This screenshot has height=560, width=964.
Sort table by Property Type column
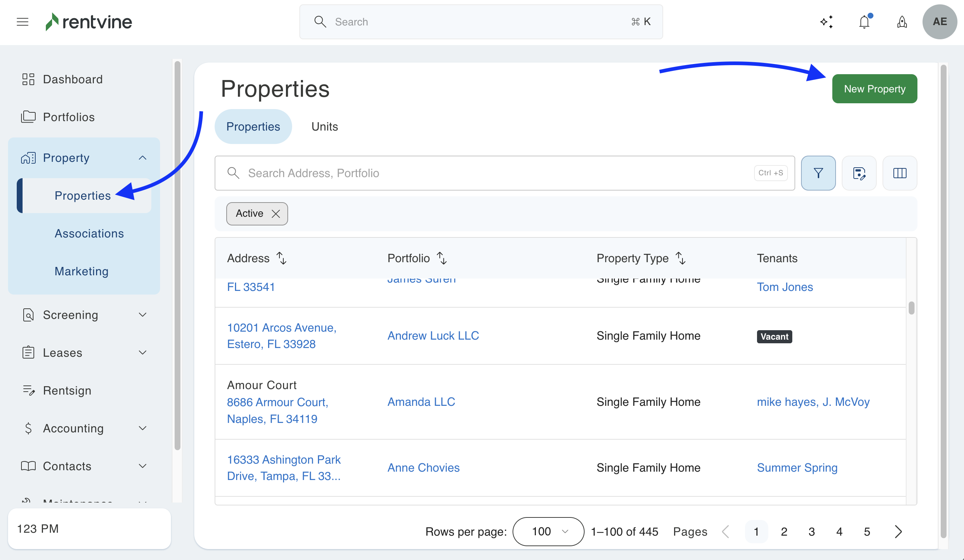[681, 258]
